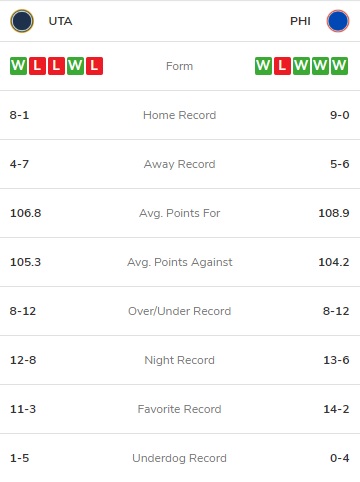Click PHI's 14-2 Favorite Record value
The width and height of the screenshot is (360, 482).
point(336,409)
